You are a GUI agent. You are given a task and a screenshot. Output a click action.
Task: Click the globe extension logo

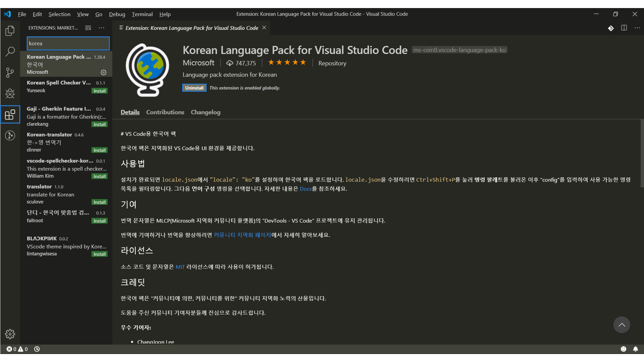[148, 70]
